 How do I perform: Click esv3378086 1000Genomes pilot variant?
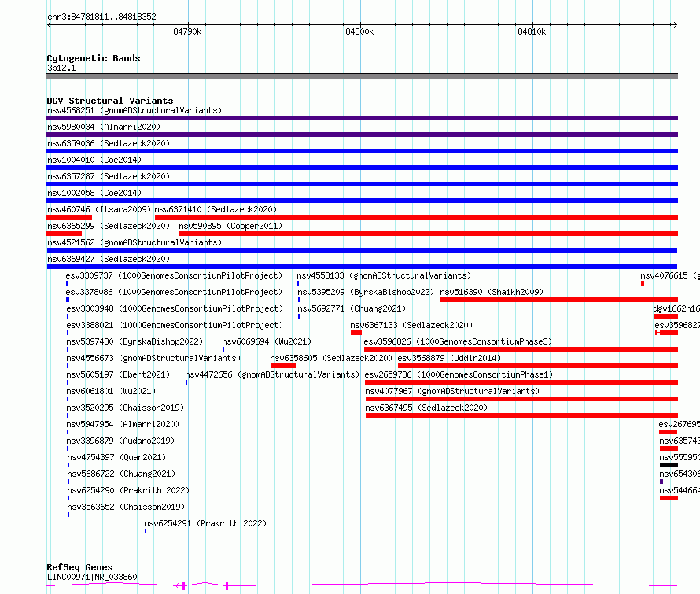coord(174,292)
